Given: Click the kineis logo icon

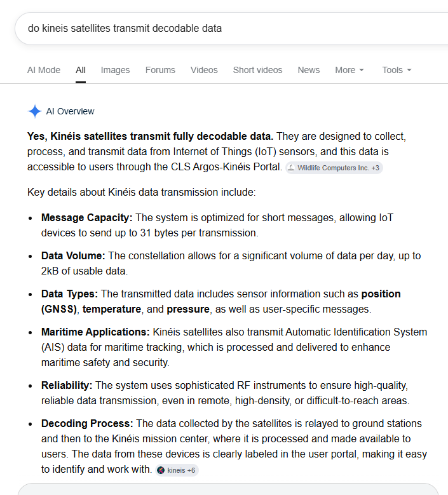Looking at the screenshot, I should click(161, 470).
